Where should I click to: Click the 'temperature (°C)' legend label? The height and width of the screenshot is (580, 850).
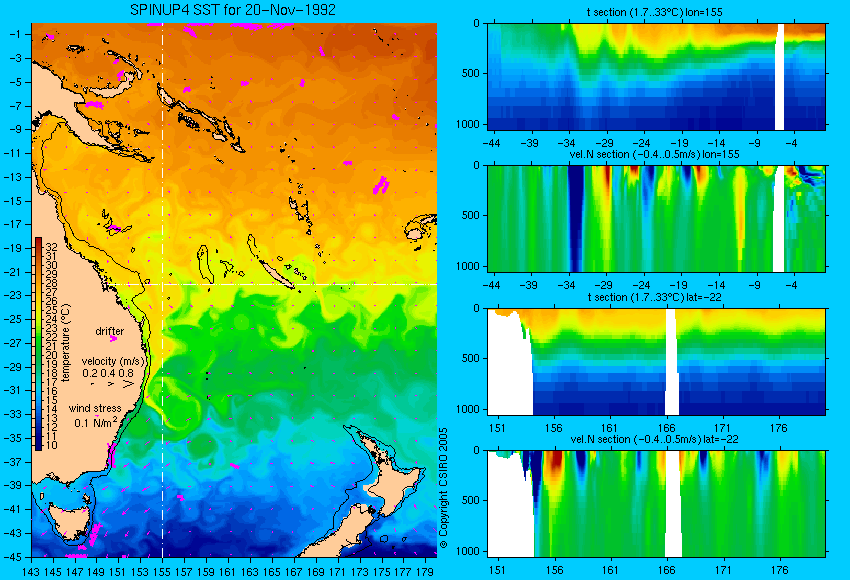(x=66, y=343)
